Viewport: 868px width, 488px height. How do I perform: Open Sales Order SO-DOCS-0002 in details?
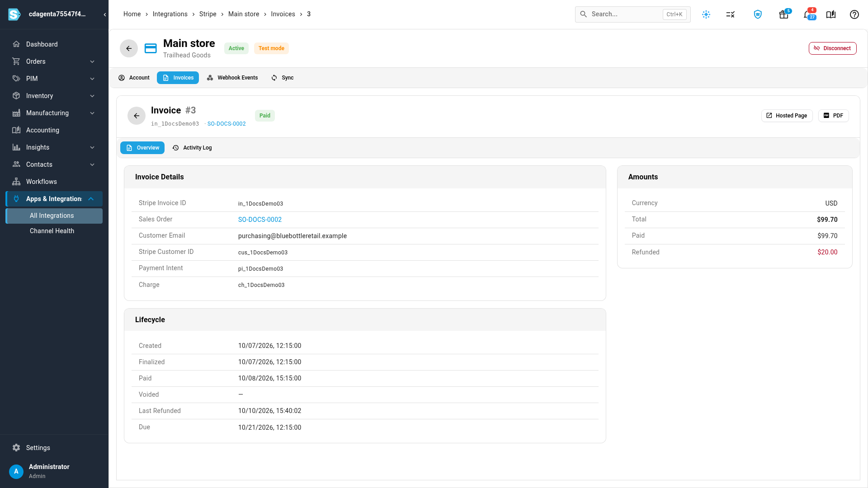point(260,220)
